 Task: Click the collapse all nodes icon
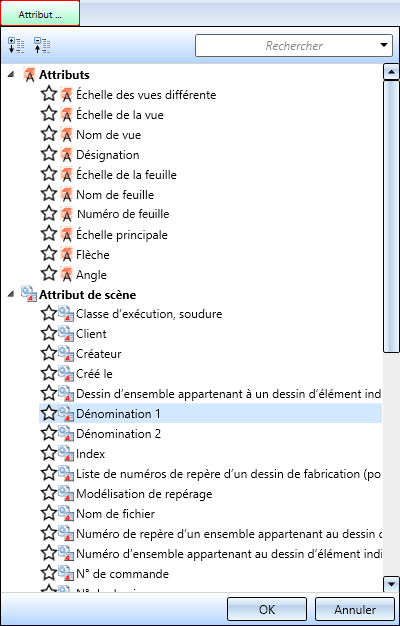[42, 46]
